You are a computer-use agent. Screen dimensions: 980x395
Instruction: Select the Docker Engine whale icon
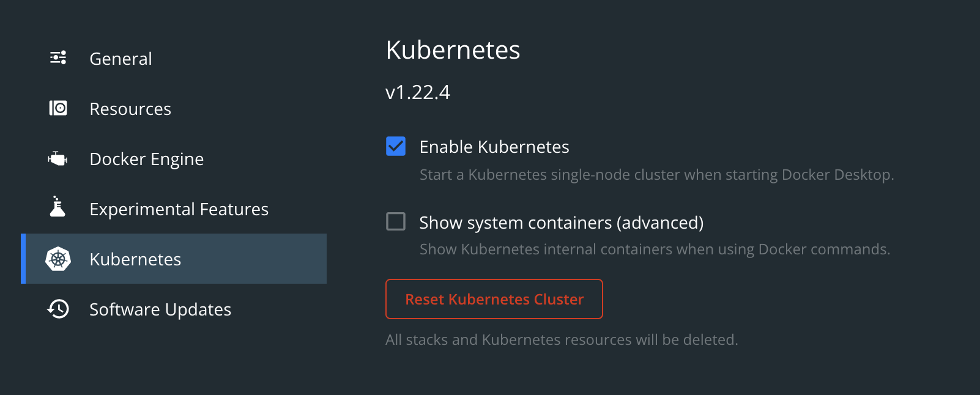click(58, 159)
